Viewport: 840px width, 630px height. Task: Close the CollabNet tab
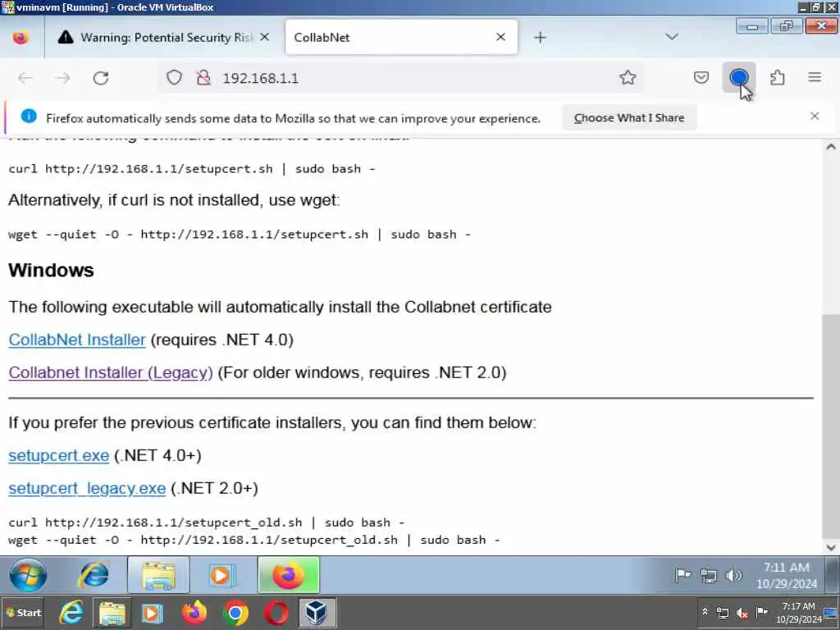[x=501, y=37]
